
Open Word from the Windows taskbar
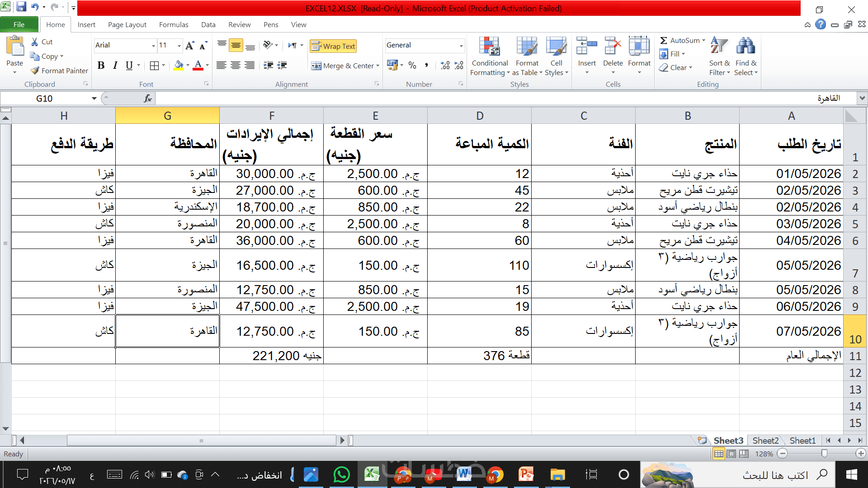pyautogui.click(x=464, y=474)
